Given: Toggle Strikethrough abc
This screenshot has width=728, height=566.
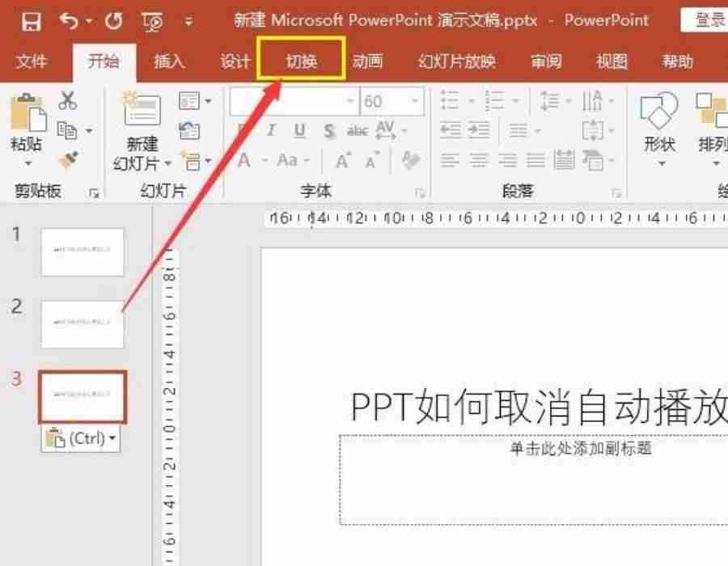Looking at the screenshot, I should coord(357,131).
